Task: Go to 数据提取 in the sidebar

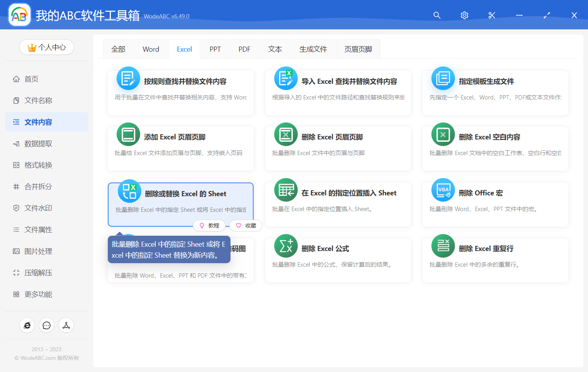Action: tap(38, 144)
